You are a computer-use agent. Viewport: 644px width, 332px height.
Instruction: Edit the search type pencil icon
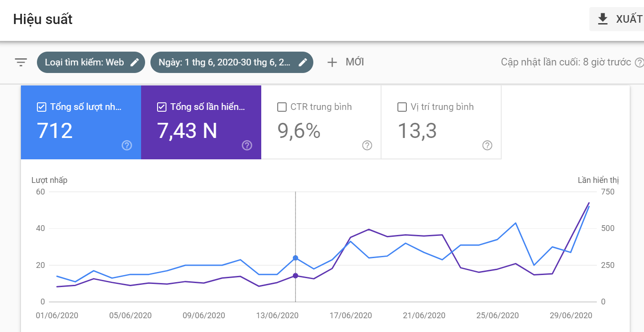134,62
